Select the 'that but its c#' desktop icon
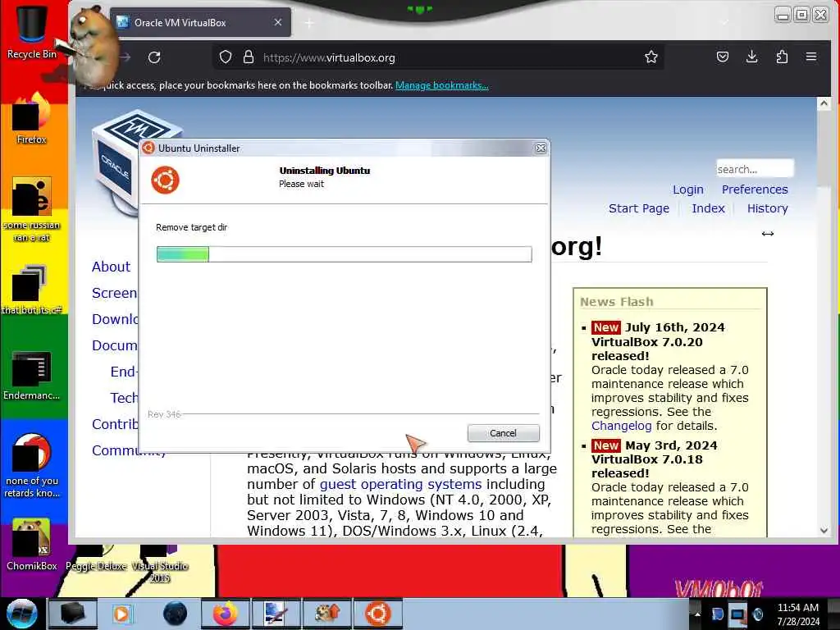Viewport: 840px width, 630px height. [32, 290]
